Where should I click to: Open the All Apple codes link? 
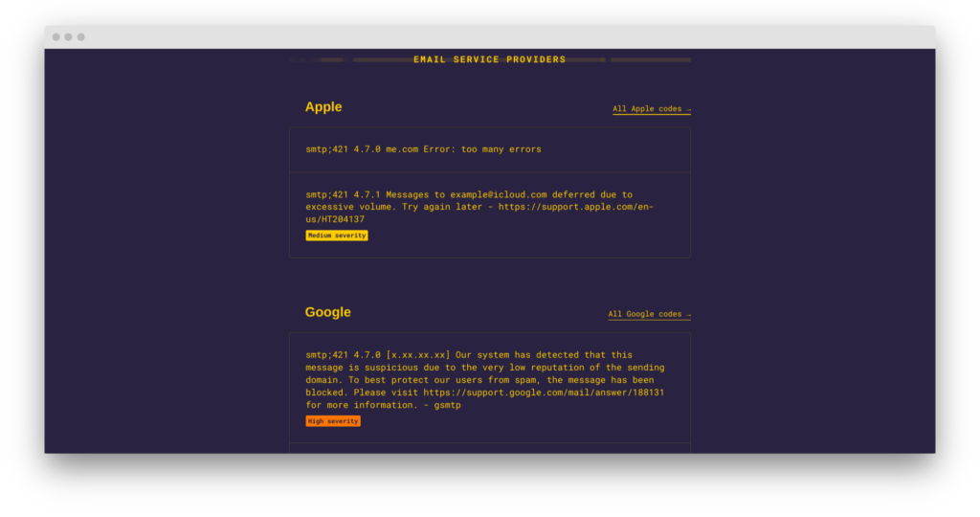[x=651, y=109]
